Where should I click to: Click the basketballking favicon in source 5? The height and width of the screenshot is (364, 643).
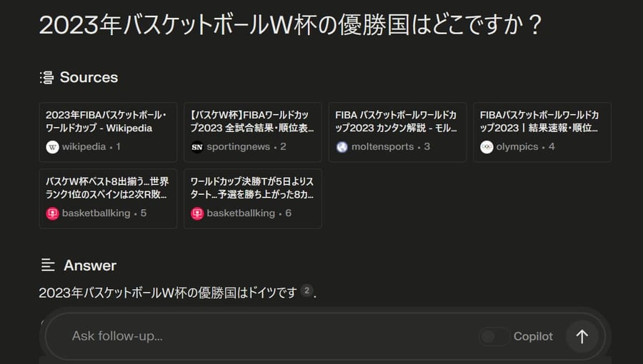tap(52, 213)
